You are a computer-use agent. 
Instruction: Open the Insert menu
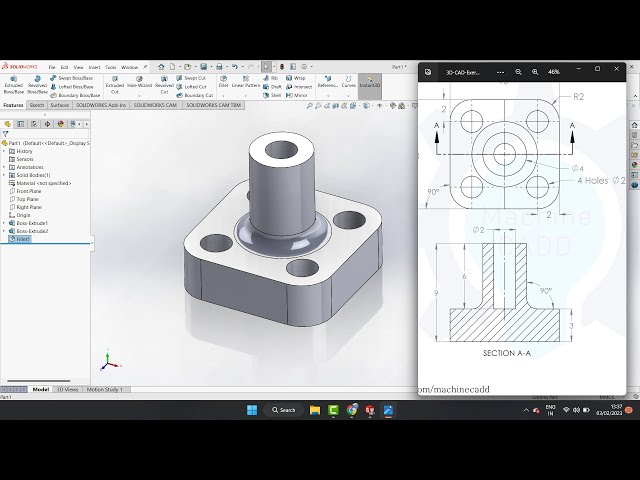click(94, 67)
